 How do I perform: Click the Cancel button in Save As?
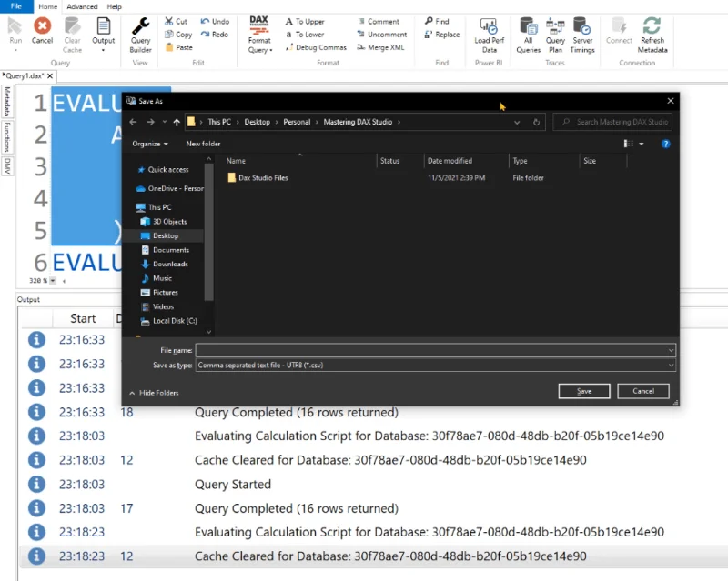(643, 391)
